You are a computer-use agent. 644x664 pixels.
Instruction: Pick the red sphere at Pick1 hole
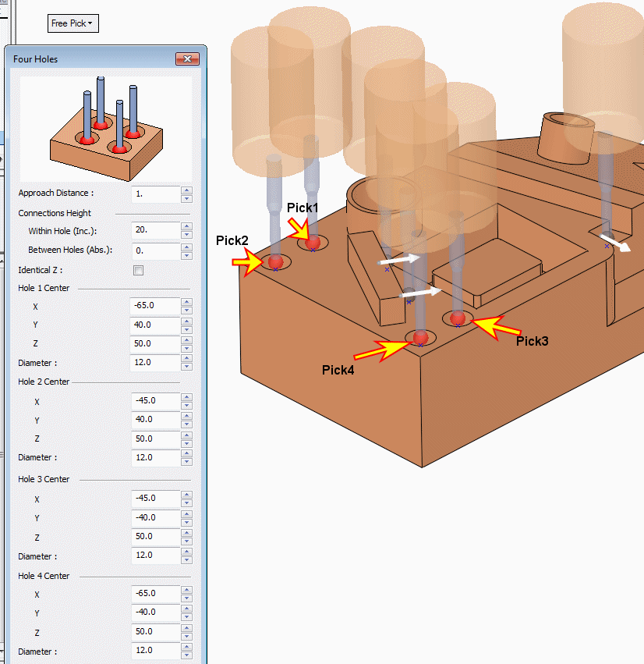[313, 243]
